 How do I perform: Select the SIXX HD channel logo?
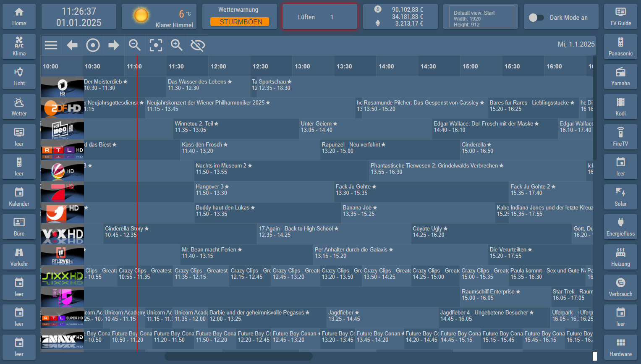tap(63, 276)
